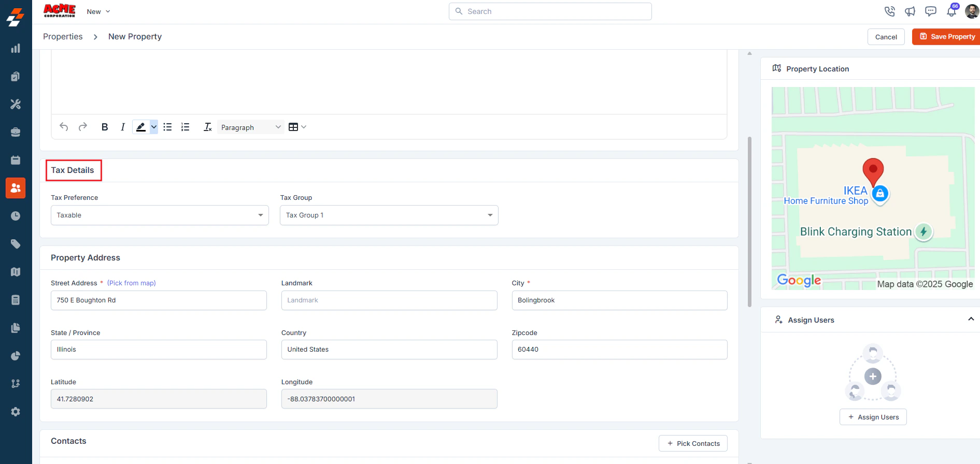Click the Save Property button
The image size is (980, 464).
(x=946, y=37)
